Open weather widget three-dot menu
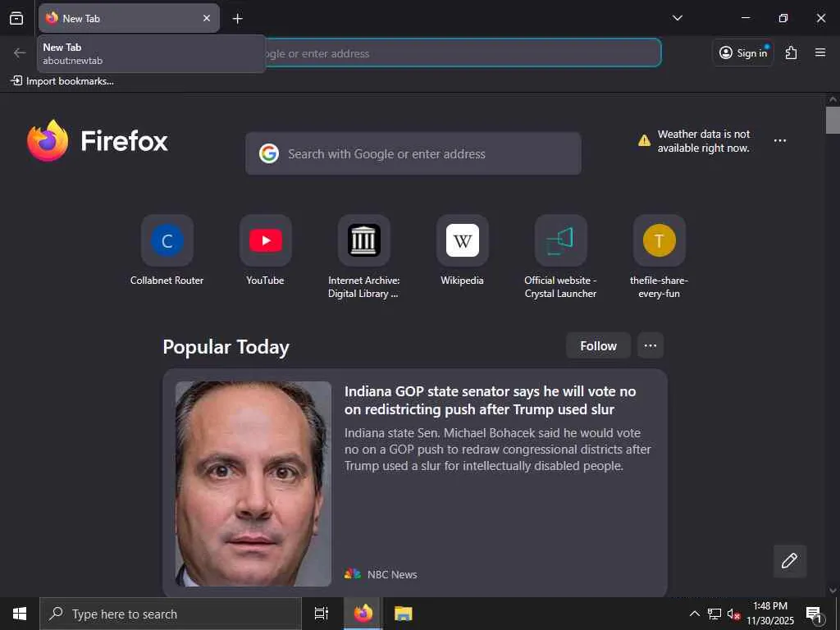Viewport: 840px width, 630px height. click(780, 141)
